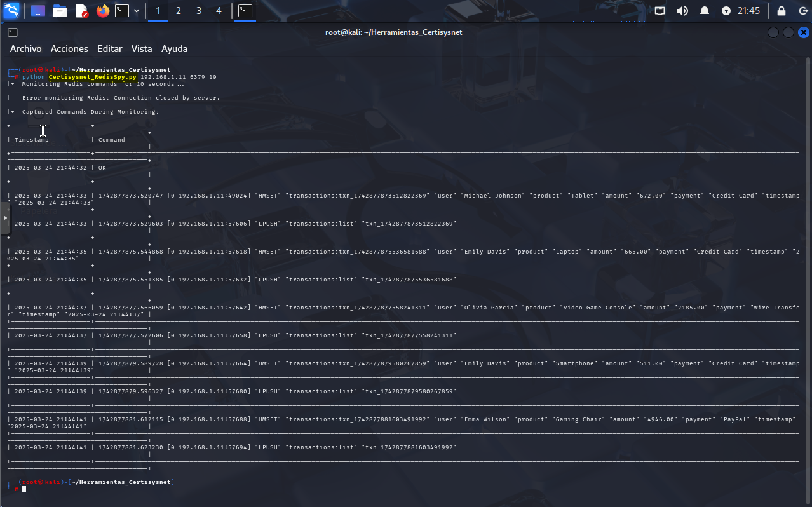The height and width of the screenshot is (507, 812).
Task: Switch to workspace 2
Action: coord(179,11)
